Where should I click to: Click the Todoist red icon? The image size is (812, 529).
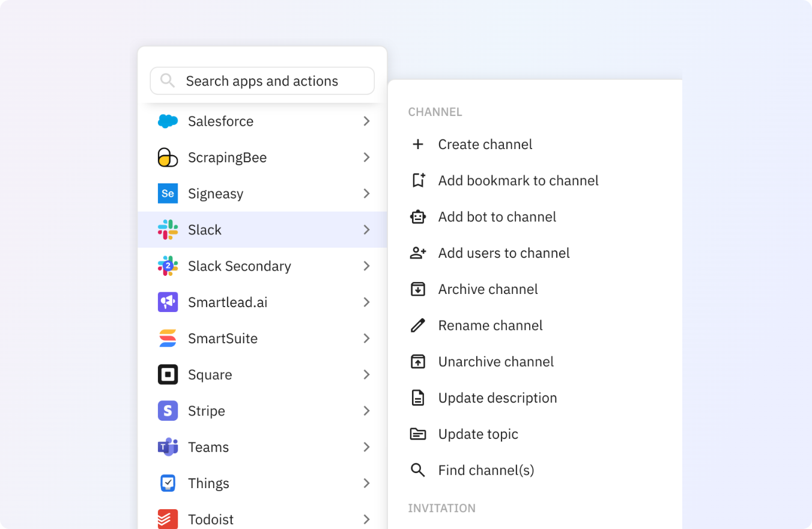pyautogui.click(x=168, y=519)
